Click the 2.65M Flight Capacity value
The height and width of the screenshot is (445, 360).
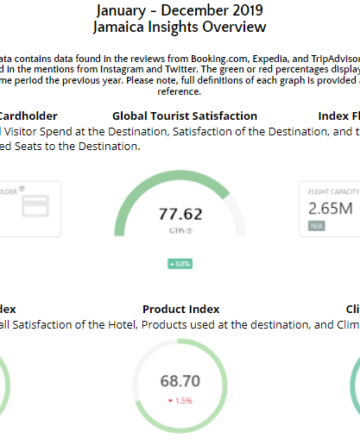(330, 209)
